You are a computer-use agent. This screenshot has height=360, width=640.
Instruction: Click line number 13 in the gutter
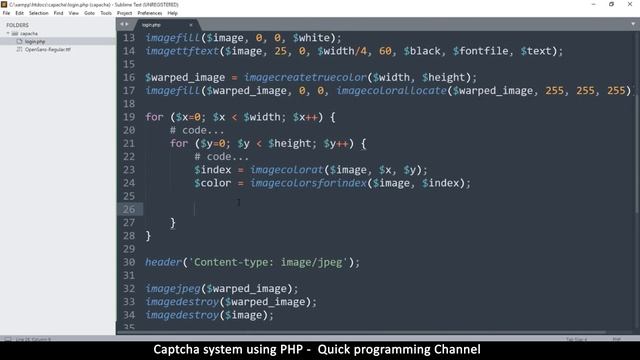[x=129, y=38]
